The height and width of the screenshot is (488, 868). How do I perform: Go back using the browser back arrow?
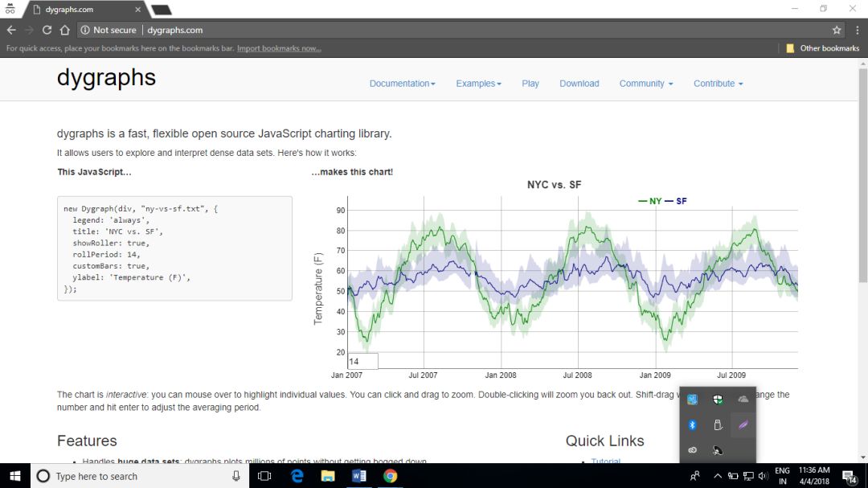click(11, 30)
